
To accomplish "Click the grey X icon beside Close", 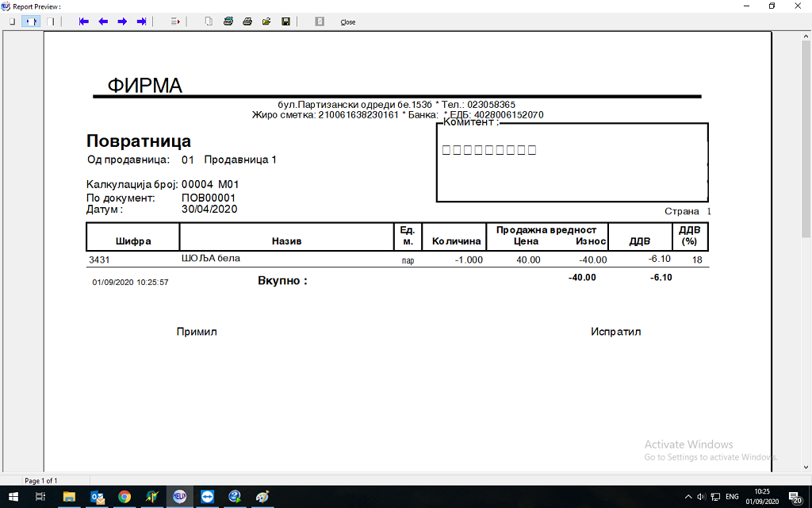I will 320,21.
